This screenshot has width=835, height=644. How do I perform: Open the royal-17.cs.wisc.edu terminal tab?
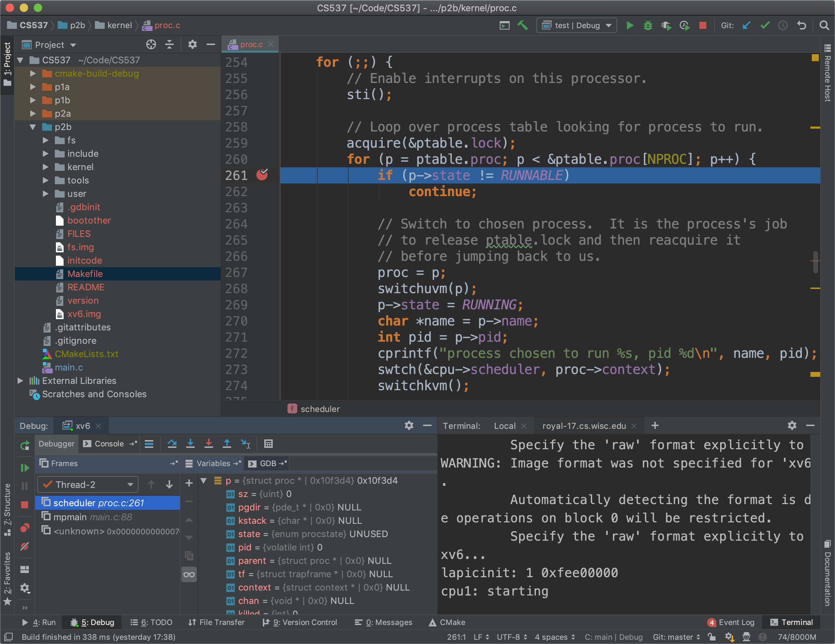(x=584, y=426)
